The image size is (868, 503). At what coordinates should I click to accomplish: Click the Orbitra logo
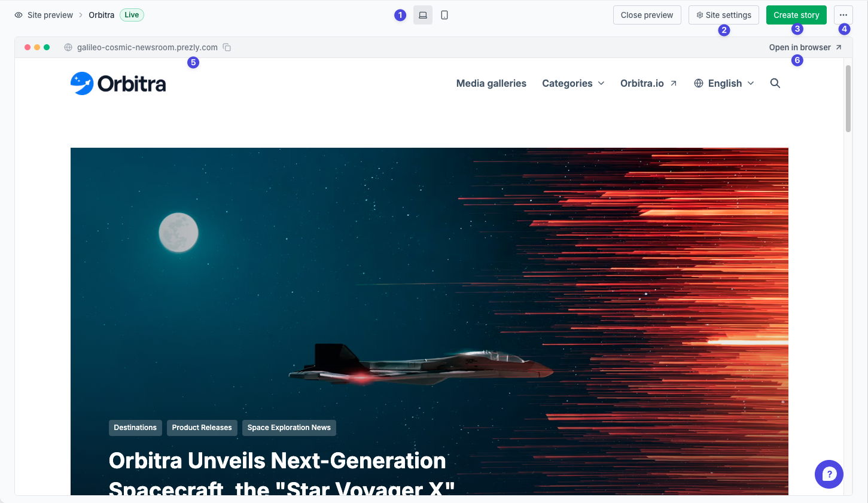click(118, 84)
